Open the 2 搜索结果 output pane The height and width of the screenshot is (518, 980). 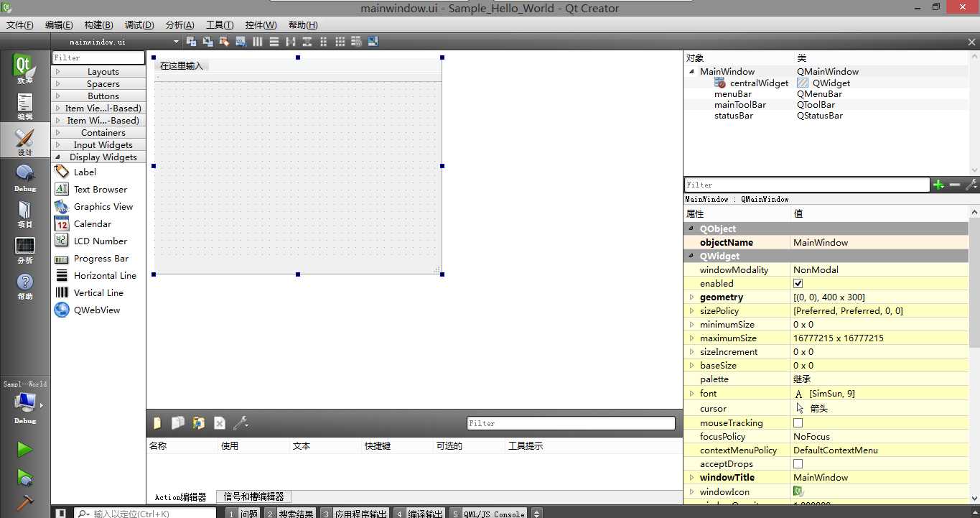(290, 513)
